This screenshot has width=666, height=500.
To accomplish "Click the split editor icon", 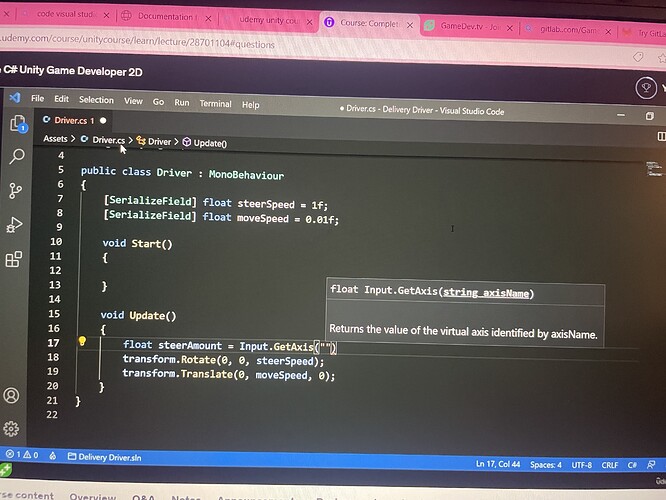I will tap(661, 136).
